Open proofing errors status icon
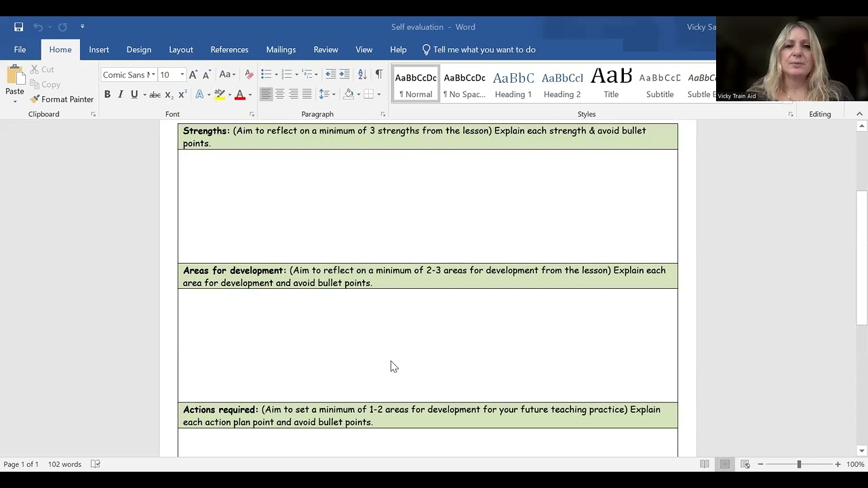868x488 pixels. click(x=96, y=464)
